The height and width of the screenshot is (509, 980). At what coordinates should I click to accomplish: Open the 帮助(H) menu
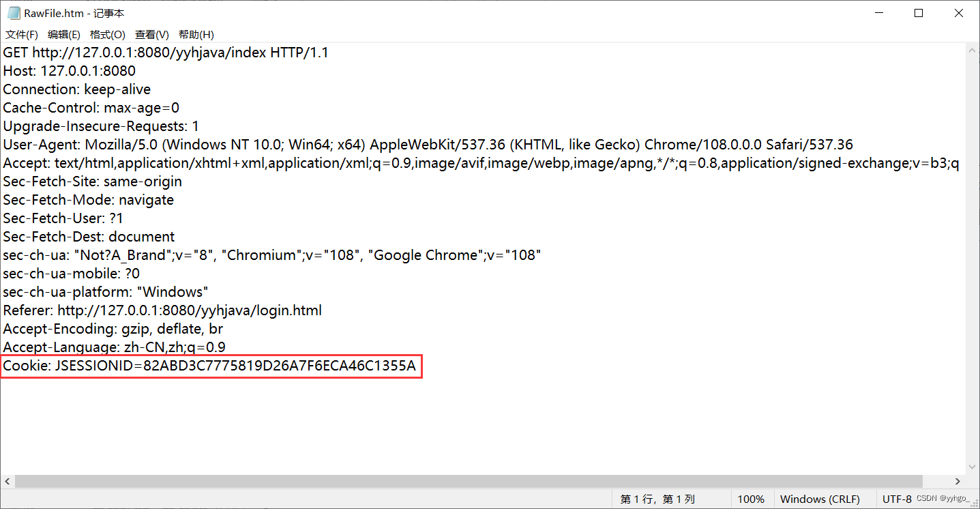[196, 35]
